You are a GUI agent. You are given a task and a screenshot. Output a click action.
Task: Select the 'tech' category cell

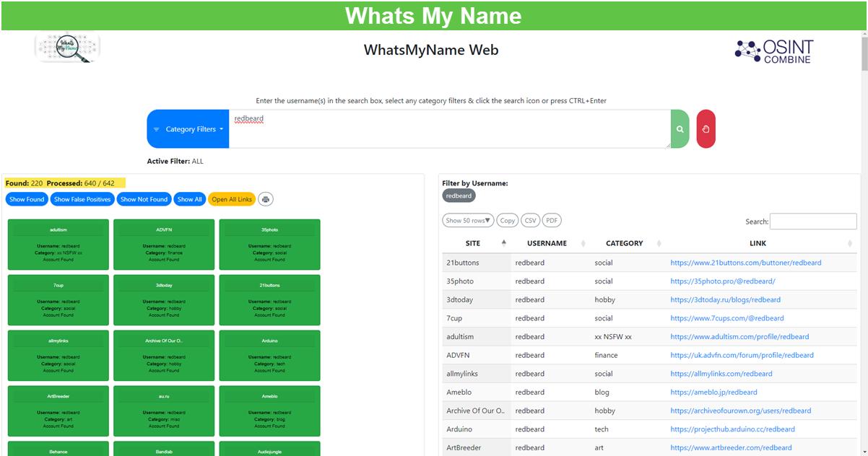point(628,429)
